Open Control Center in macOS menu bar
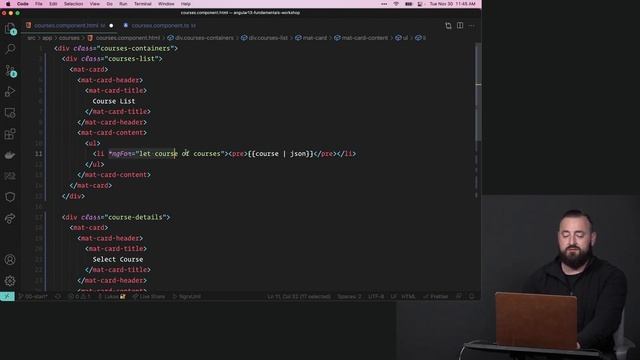 (x=420, y=4)
